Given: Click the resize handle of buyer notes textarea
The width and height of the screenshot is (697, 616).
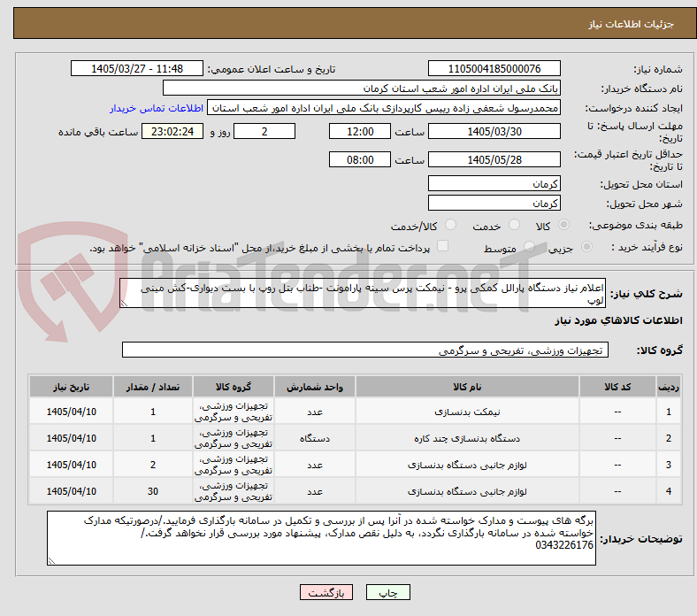Looking at the screenshot, I should (51, 561).
